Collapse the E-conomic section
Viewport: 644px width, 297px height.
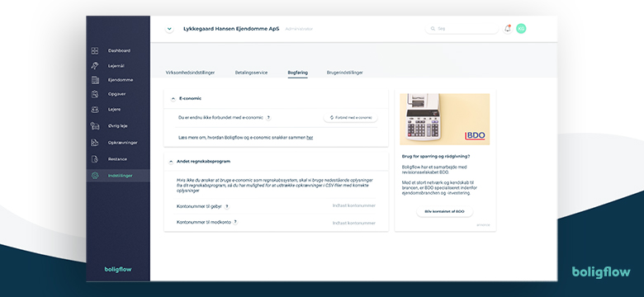173,99
